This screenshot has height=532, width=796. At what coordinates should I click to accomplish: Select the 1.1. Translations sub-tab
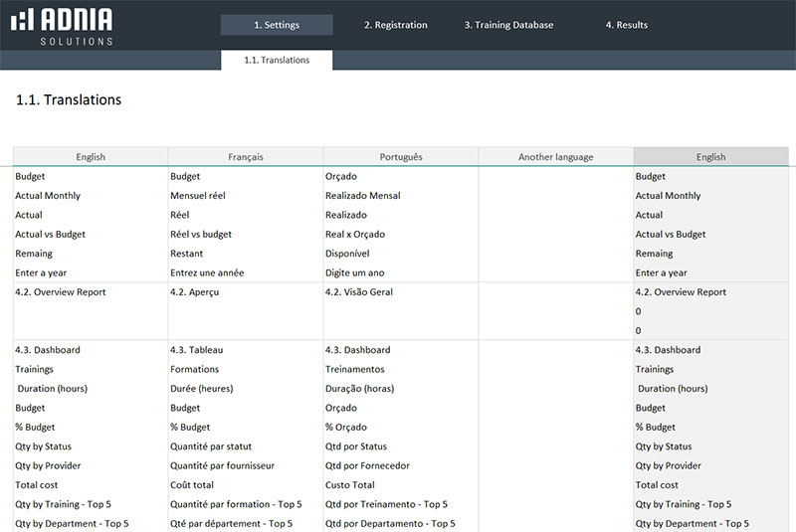pos(277,60)
